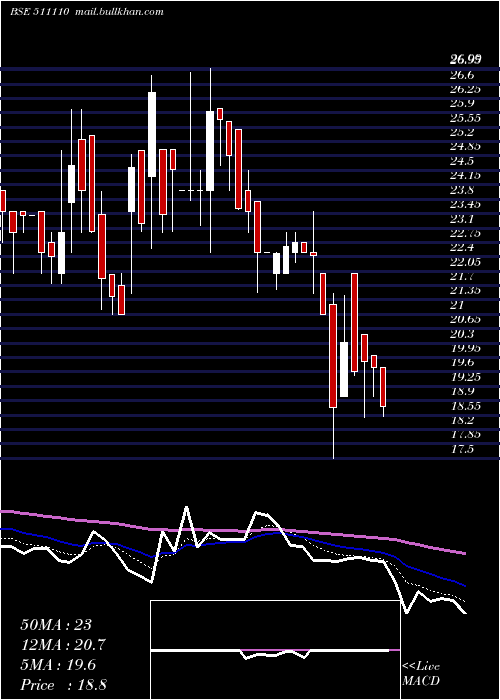Click the 26.6 price axis label
Viewport: 500px width, 700px height.
462,74
